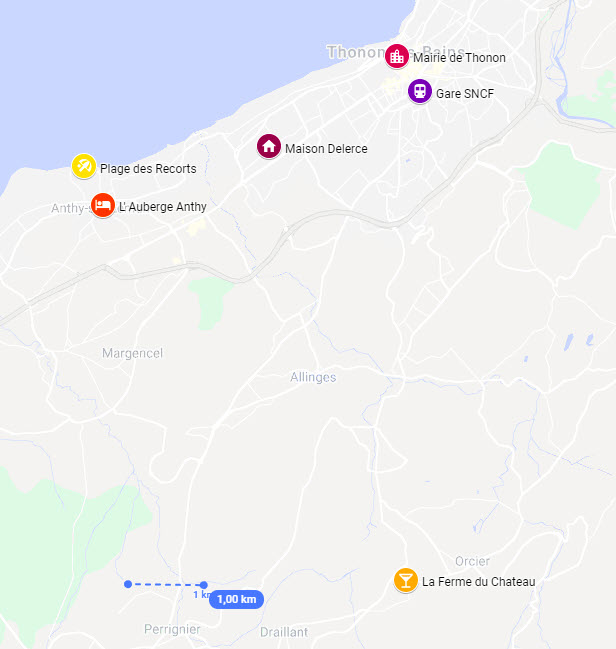Click the Gare SNCF text label
The width and height of the screenshot is (616, 649).
pyautogui.click(x=465, y=94)
